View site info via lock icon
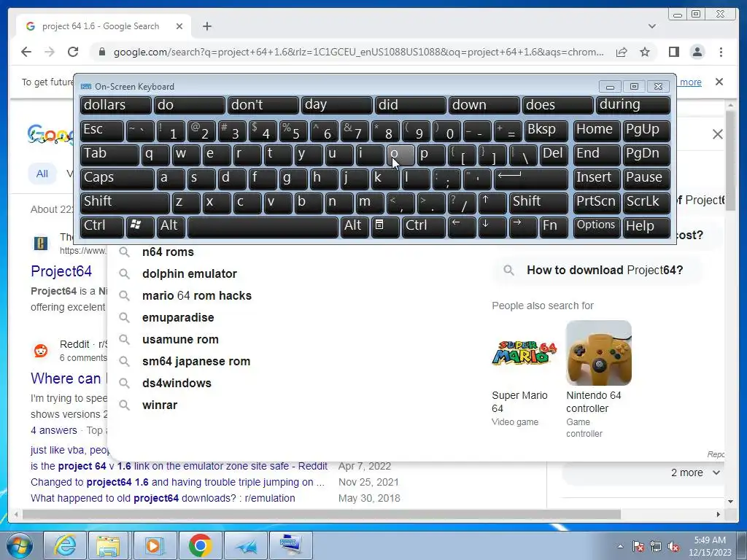Image resolution: width=747 pixels, height=560 pixels. point(101,52)
